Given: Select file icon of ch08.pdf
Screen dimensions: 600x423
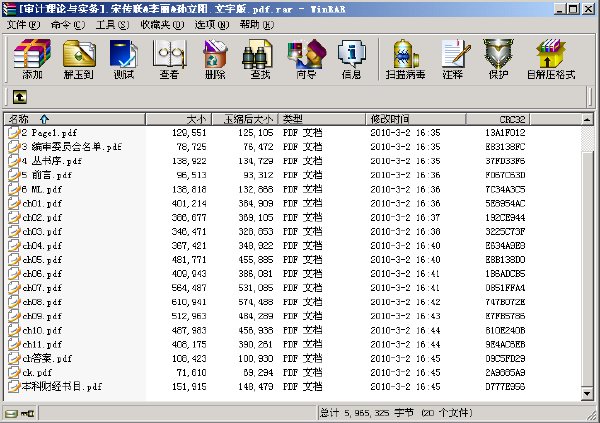Looking at the screenshot, I should [14, 302].
